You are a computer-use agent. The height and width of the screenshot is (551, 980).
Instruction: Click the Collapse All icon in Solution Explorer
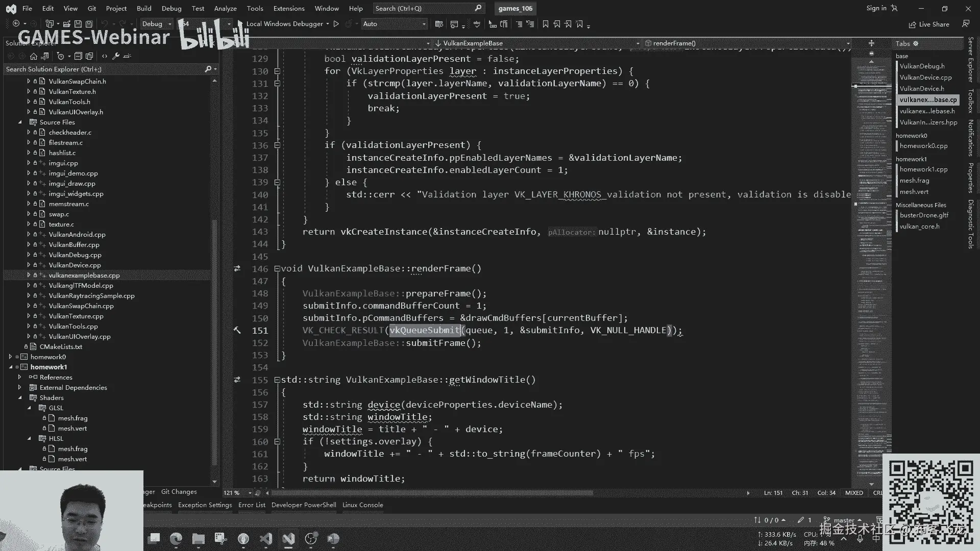click(78, 56)
